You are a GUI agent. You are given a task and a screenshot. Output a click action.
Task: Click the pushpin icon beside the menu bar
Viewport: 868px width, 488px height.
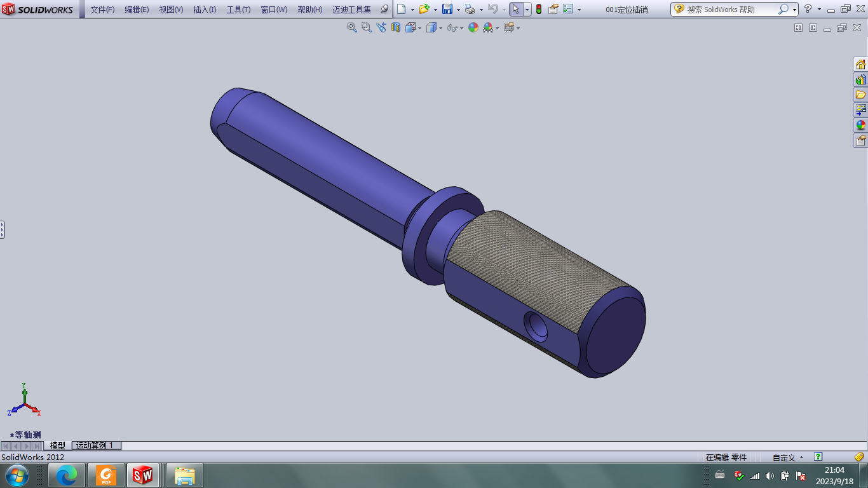(384, 10)
